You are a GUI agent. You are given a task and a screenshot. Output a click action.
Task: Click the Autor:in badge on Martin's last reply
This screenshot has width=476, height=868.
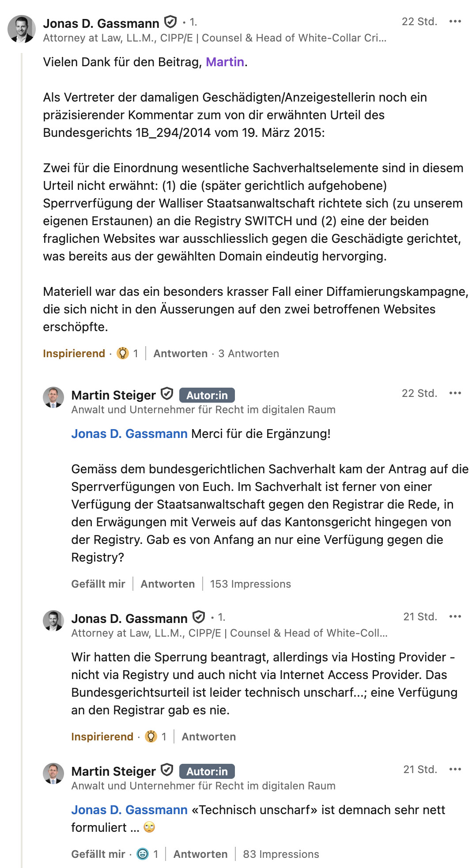[x=207, y=771]
